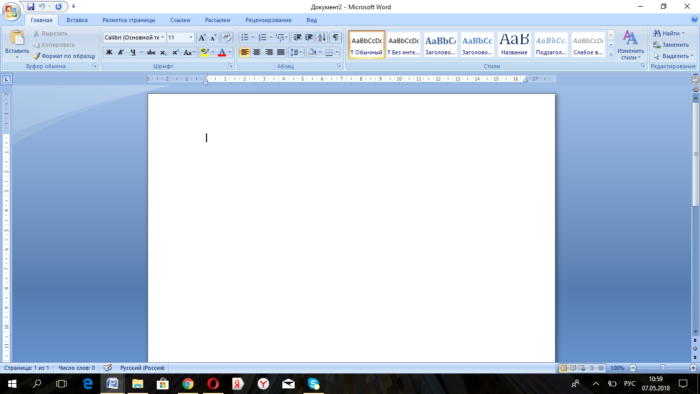700x394 pixels.
Task: Click the Русский (Россия) language indicator
Action: pyautogui.click(x=142, y=368)
